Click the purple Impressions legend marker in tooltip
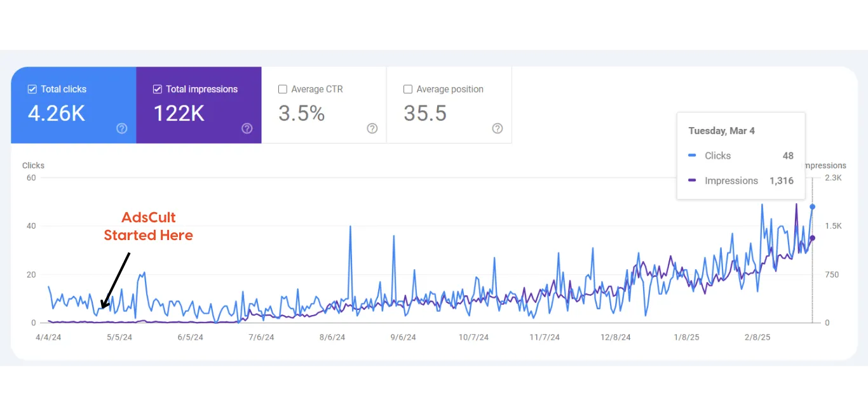Viewport: 868px width, 416px height. pos(692,180)
